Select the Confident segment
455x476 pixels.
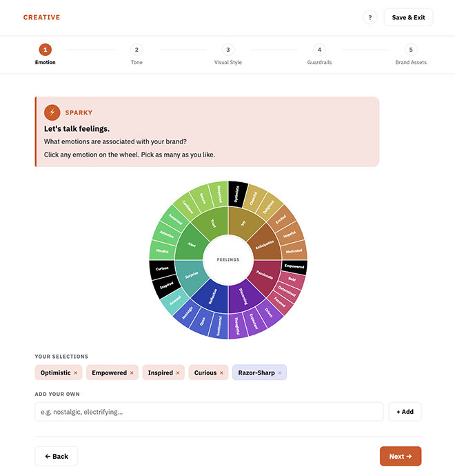click(188, 208)
